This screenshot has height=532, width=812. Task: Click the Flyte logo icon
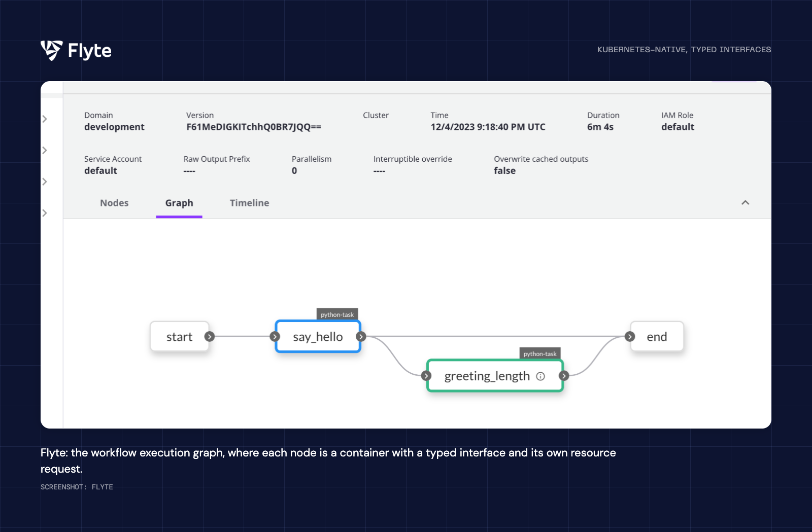(x=51, y=50)
